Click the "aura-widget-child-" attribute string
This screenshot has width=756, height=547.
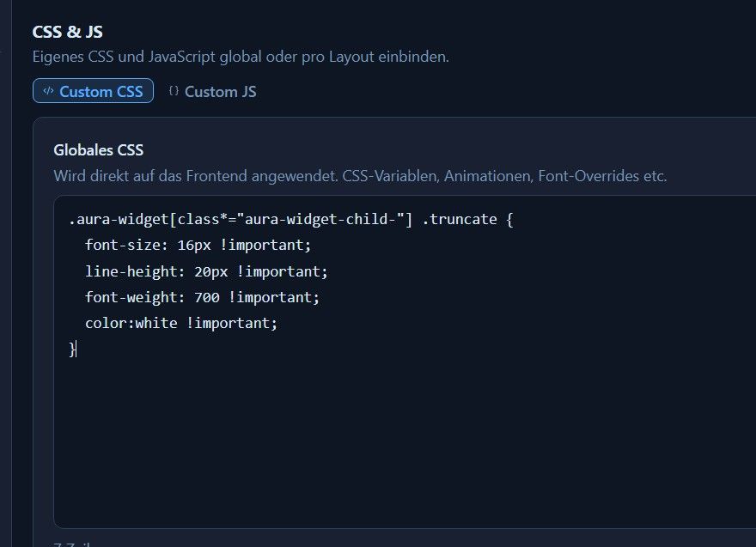tap(320, 220)
